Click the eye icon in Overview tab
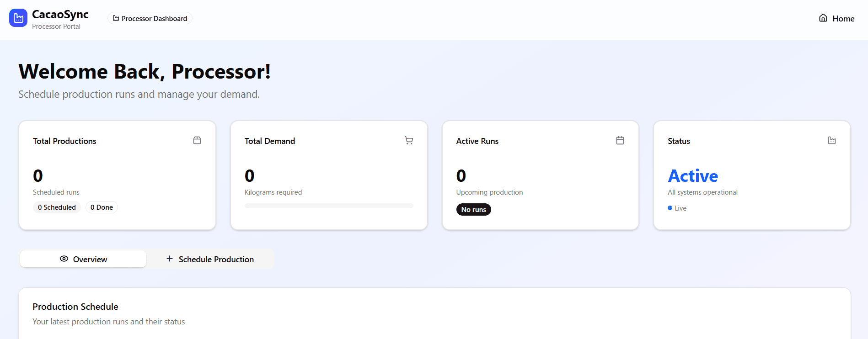This screenshot has height=339, width=868. click(64, 259)
